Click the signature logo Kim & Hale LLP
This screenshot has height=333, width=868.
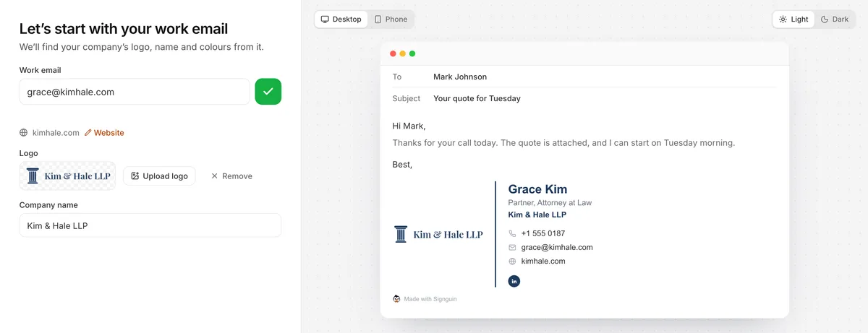point(438,234)
